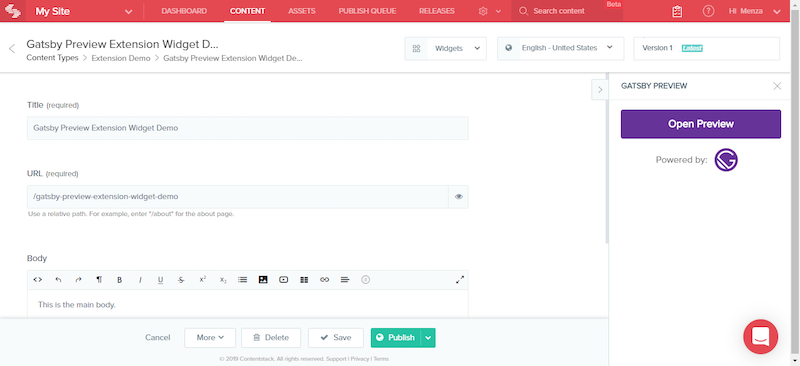The image size is (800, 366).
Task: Redo edit in Body editor
Action: tap(79, 280)
